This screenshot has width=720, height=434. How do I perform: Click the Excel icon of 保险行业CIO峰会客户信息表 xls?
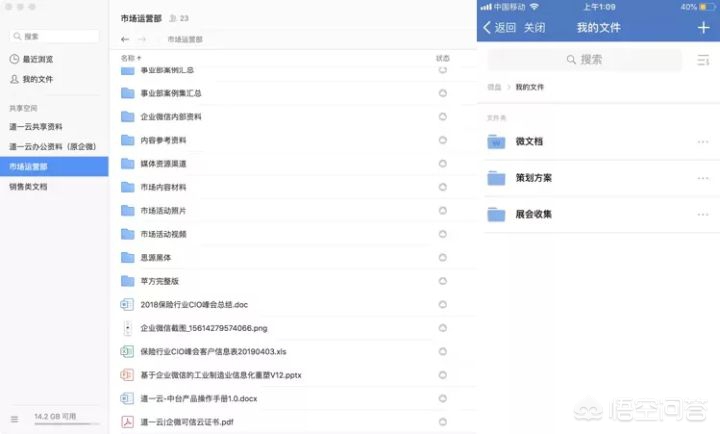(x=127, y=351)
